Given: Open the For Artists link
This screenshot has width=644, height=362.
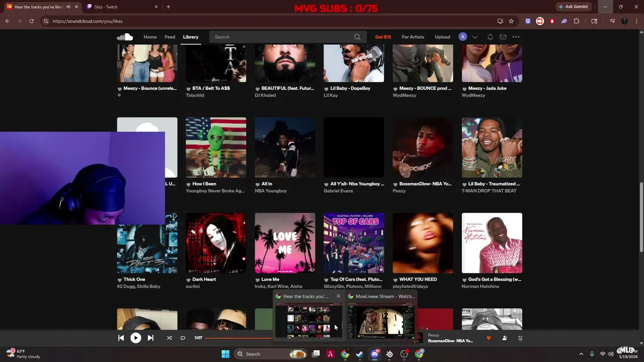Looking at the screenshot, I should 413,37.
